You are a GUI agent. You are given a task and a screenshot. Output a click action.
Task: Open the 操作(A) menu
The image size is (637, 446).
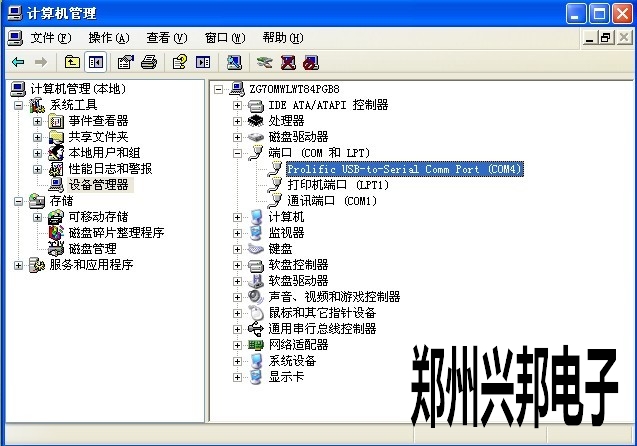pyautogui.click(x=108, y=38)
